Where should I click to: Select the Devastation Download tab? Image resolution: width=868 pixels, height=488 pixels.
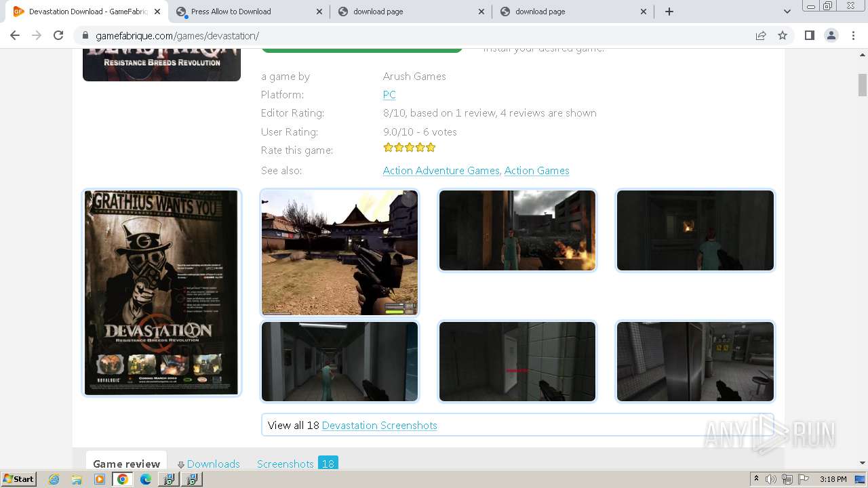(87, 12)
